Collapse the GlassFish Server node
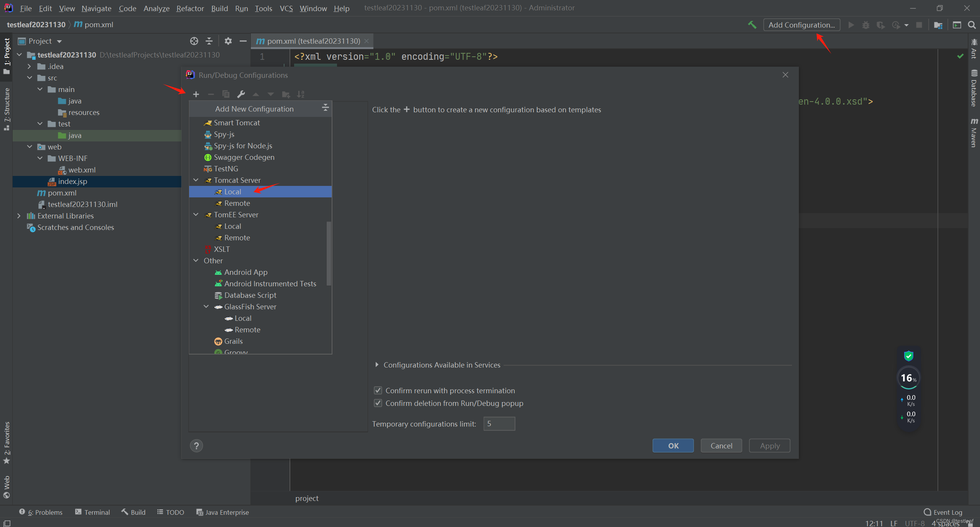Viewport: 980px width, 527px height. pyautogui.click(x=206, y=307)
